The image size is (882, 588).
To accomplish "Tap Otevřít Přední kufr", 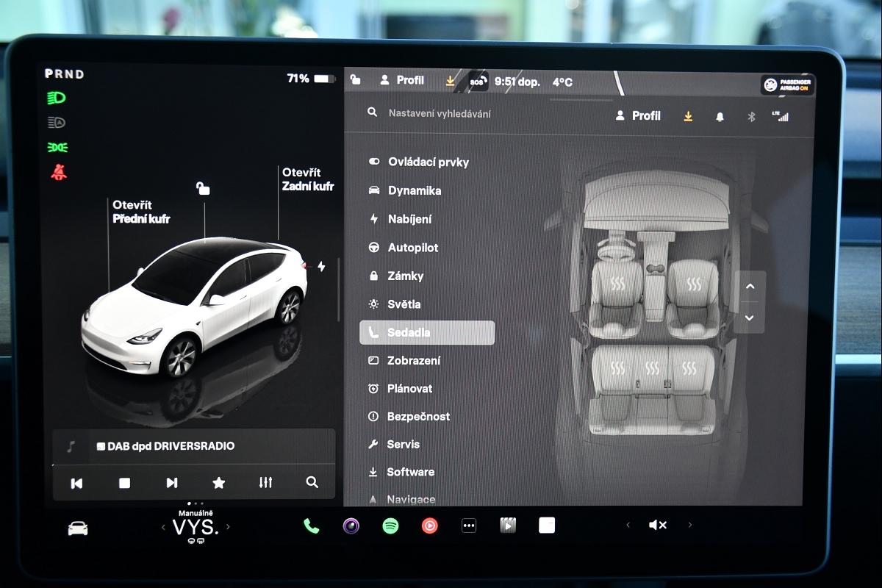I will click(141, 212).
